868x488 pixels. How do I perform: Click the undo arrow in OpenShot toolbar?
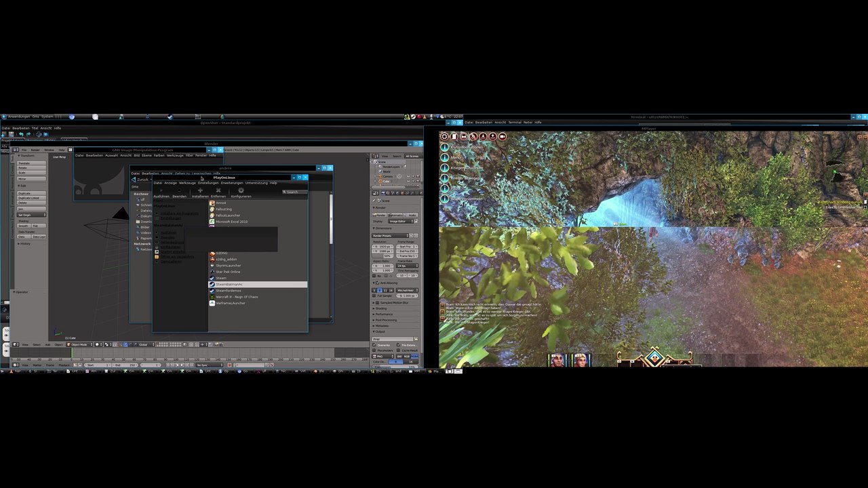[21, 134]
